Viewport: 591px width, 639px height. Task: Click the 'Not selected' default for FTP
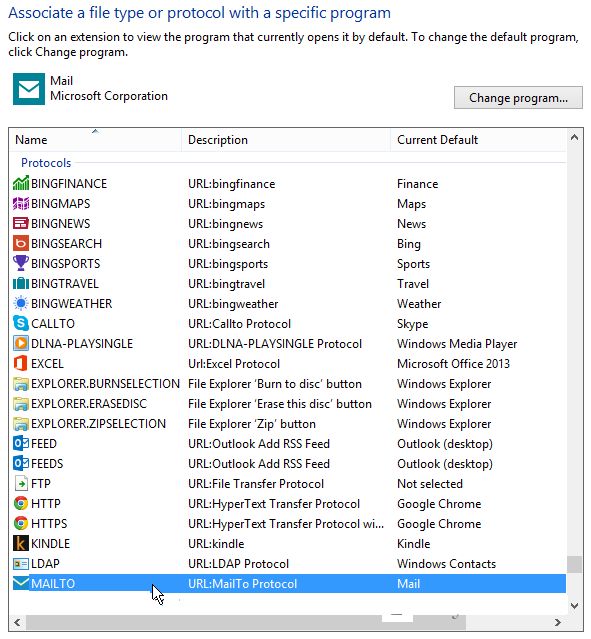(x=430, y=484)
